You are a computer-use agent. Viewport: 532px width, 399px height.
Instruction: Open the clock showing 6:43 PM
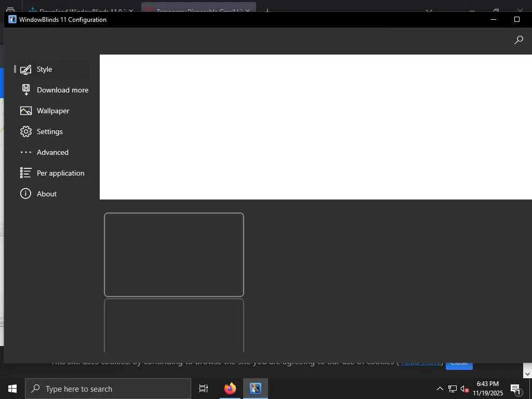(x=487, y=389)
